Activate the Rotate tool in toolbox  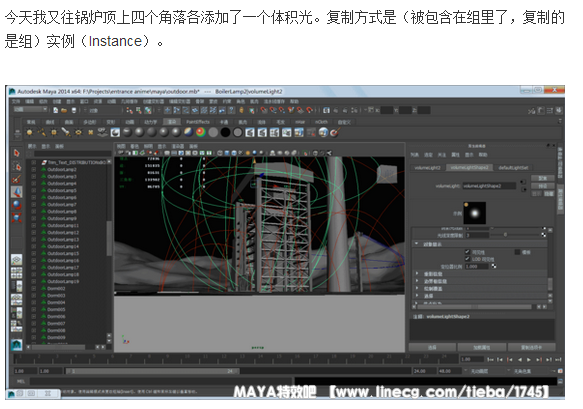[16, 204]
